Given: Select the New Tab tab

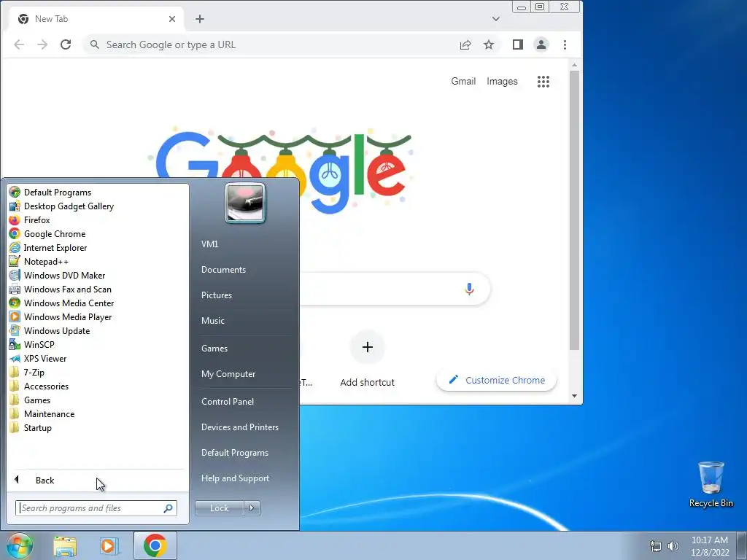Looking at the screenshot, I should click(96, 19).
